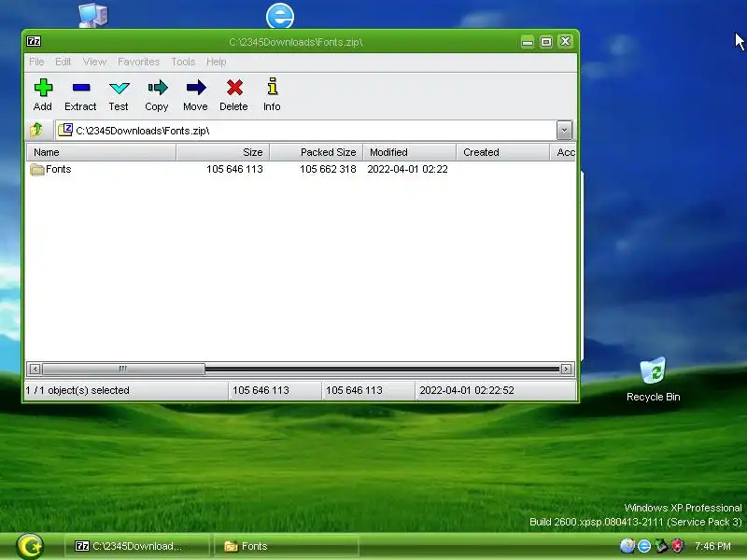Click the packed size 105 662 318
Screen dimensions: 747x560
click(328, 169)
